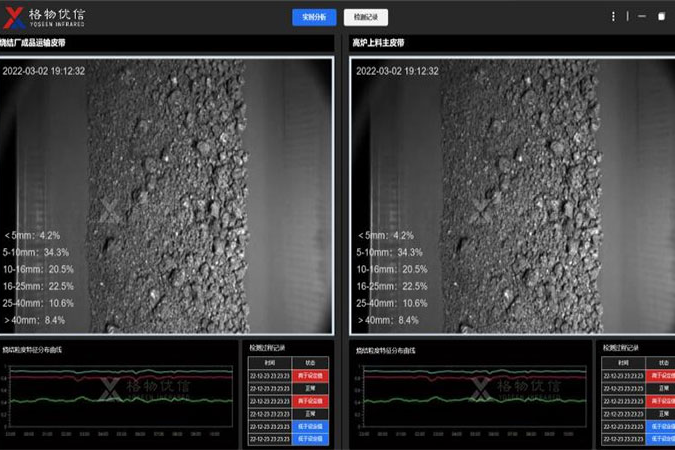Switch to the 检测记录 tab

pos(365,17)
